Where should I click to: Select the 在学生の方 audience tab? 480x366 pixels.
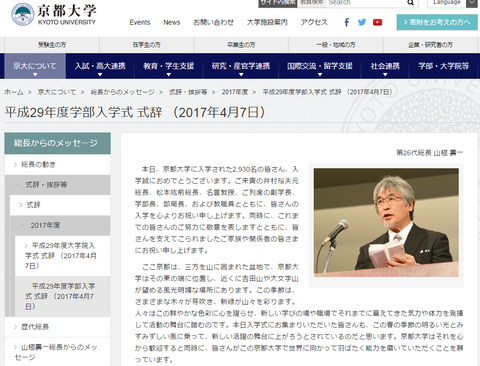click(x=147, y=45)
